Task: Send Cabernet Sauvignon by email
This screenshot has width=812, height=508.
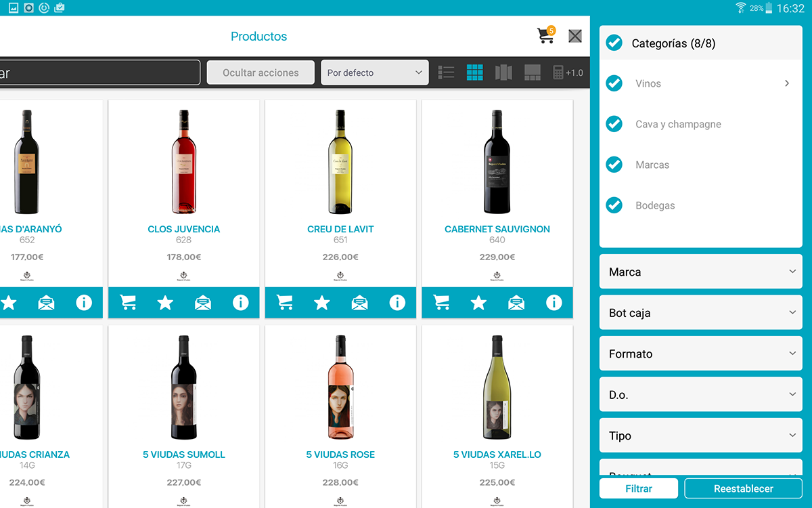Action: [x=516, y=303]
